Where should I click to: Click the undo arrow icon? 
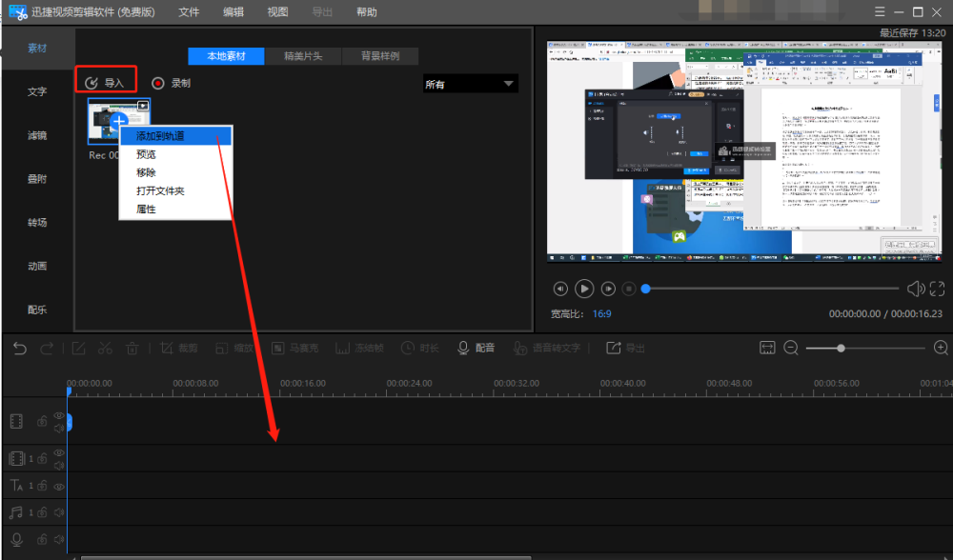tap(19, 348)
